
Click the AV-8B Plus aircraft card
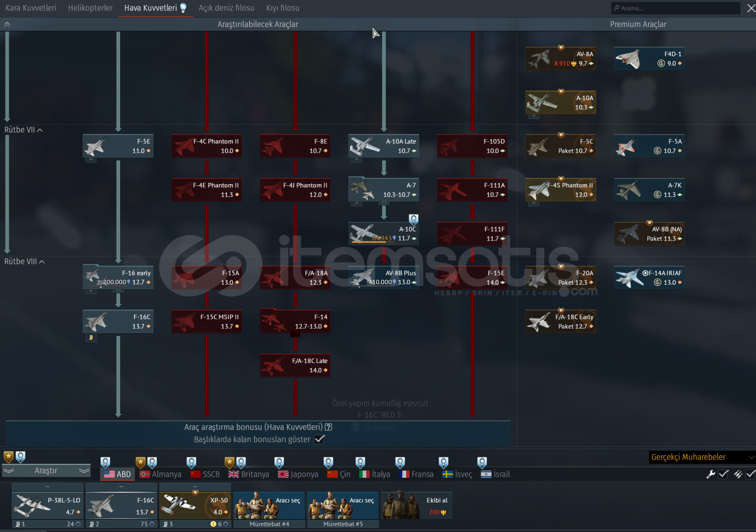pos(384,278)
